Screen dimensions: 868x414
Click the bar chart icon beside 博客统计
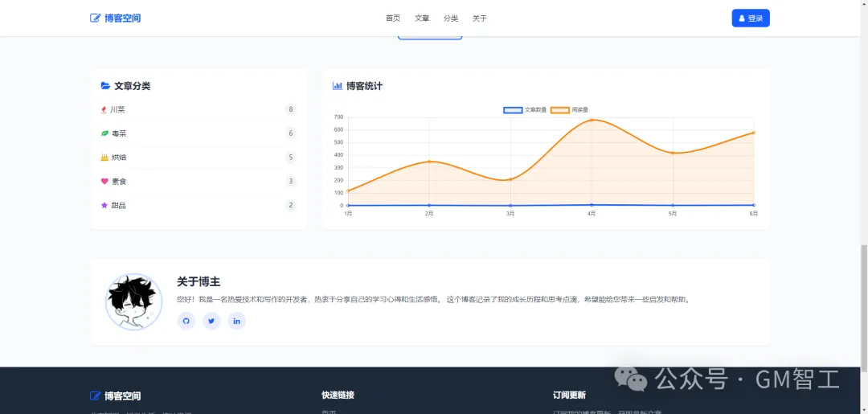pos(338,86)
